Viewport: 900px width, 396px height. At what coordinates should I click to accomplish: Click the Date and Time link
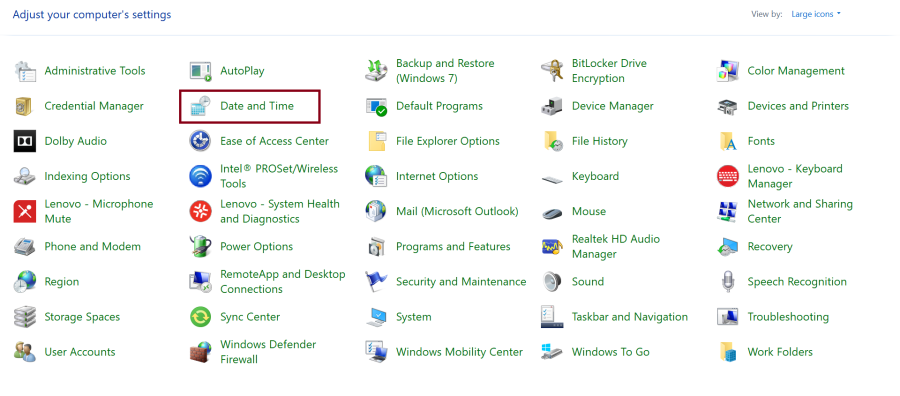(x=257, y=106)
